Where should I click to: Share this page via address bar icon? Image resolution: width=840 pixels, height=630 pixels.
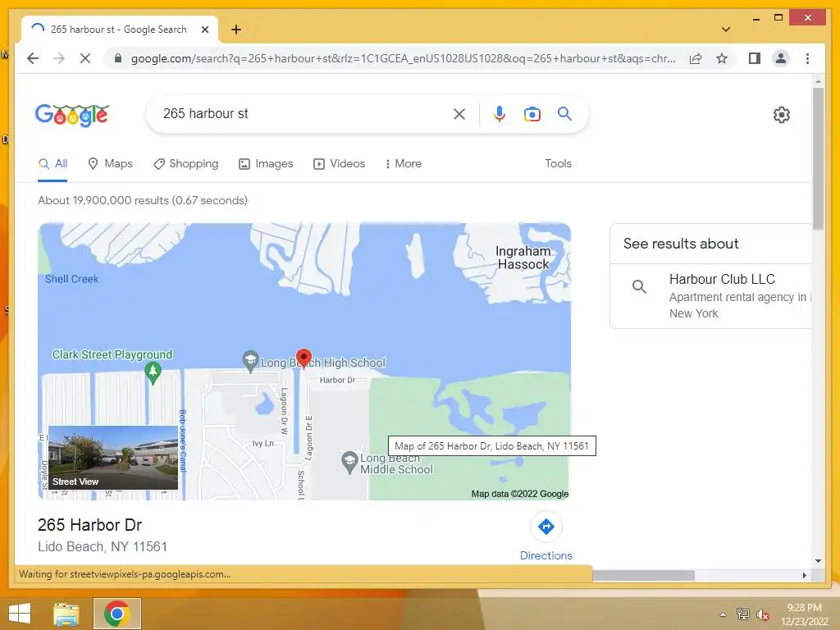coord(696,58)
